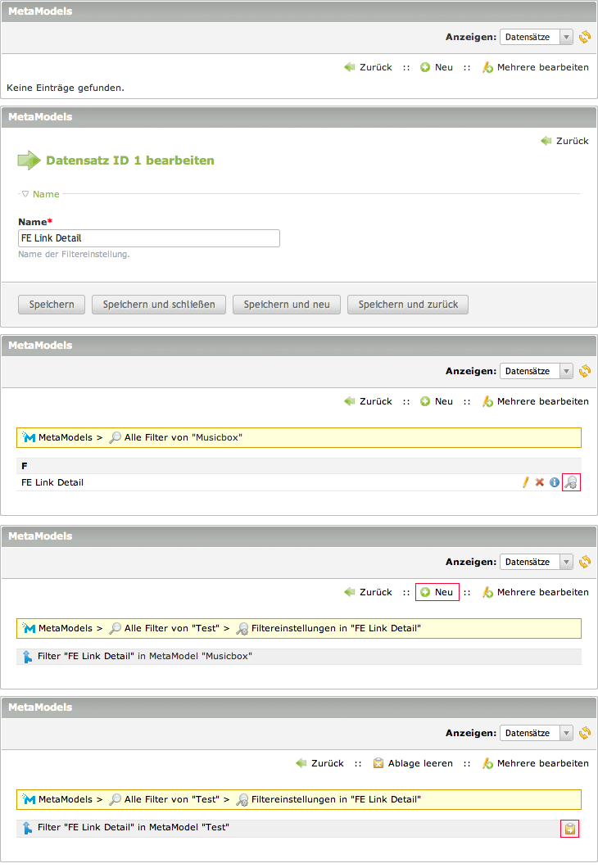Collapse the Name fieldset section

click(41, 194)
